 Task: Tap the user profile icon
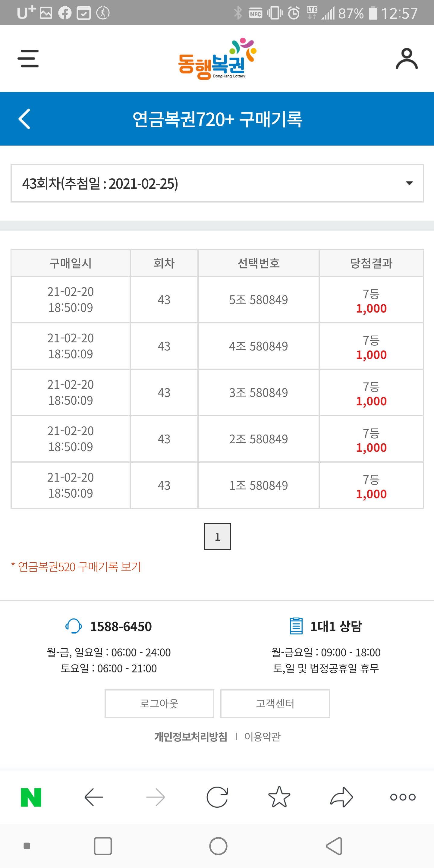coord(406,59)
